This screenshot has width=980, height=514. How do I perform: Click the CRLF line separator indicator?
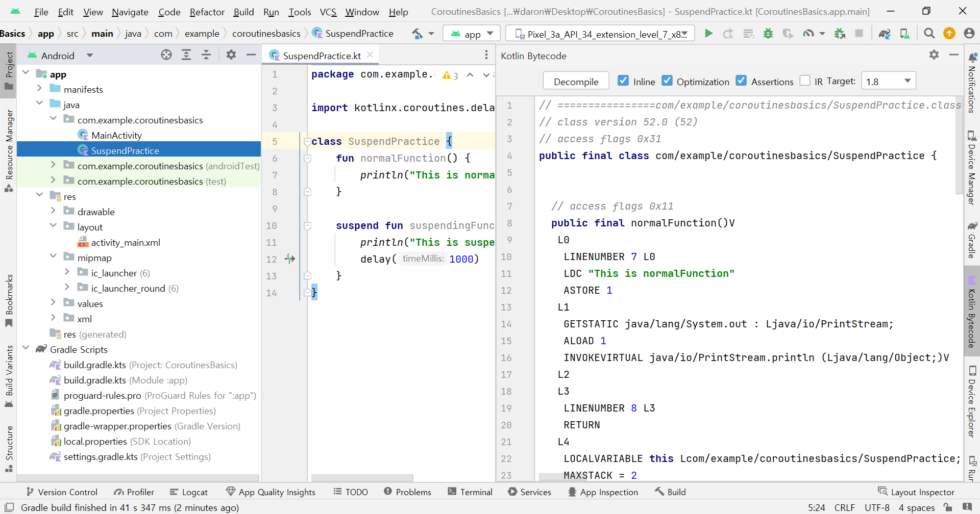844,507
